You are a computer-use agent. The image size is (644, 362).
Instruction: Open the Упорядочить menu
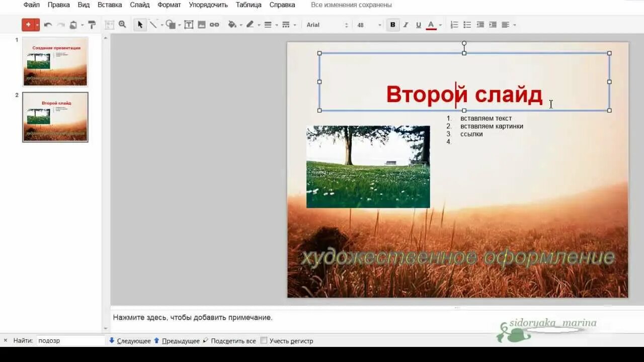(x=208, y=5)
